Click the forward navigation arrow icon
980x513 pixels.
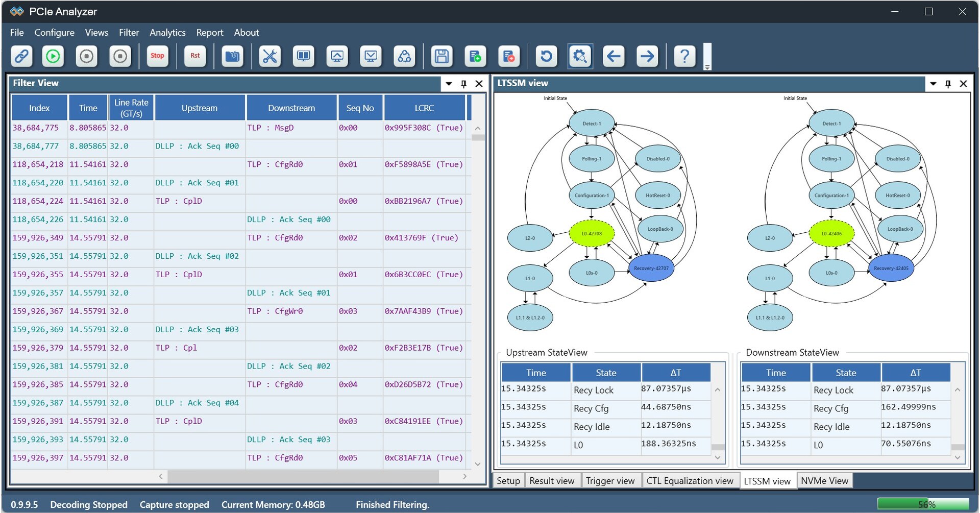(647, 56)
